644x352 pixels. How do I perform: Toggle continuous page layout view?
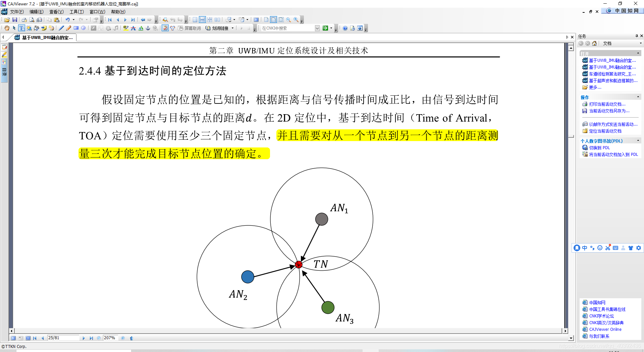tap(202, 20)
